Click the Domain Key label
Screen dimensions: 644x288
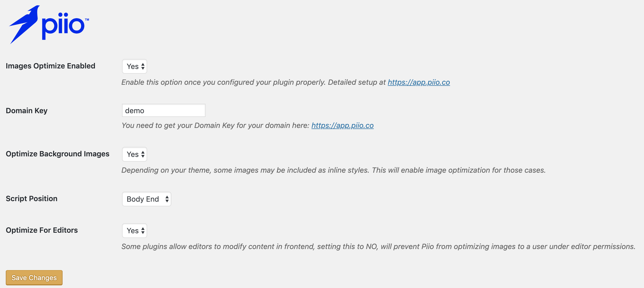27,111
